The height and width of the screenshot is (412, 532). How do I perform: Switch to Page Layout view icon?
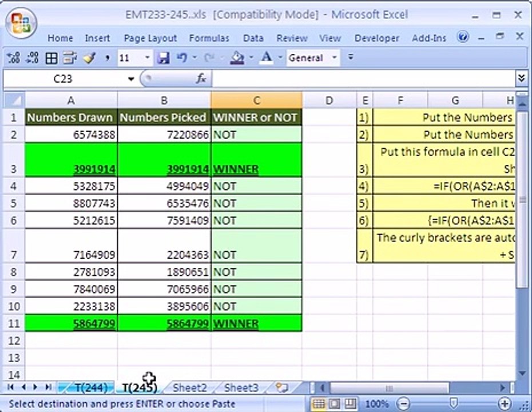335,404
